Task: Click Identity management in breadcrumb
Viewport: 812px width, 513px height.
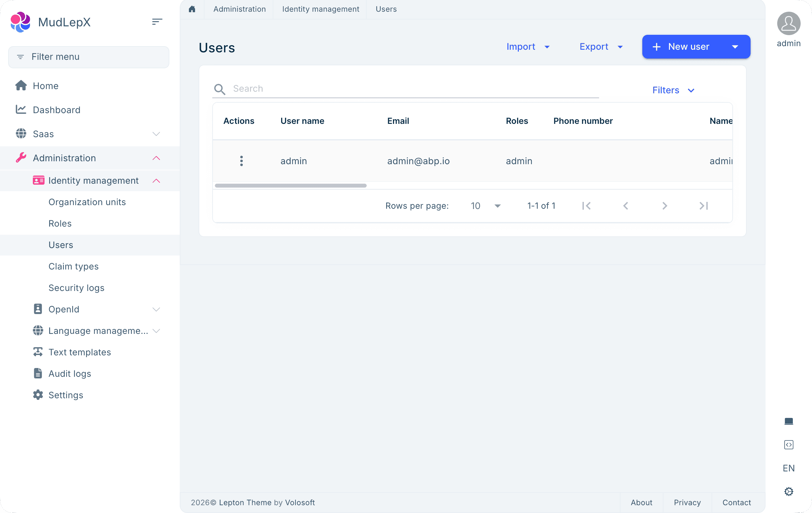Action: click(321, 9)
